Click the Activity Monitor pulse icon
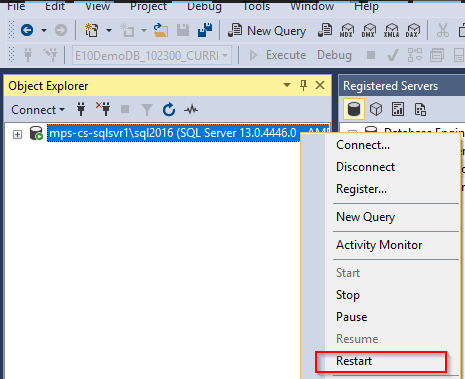 tap(191, 109)
